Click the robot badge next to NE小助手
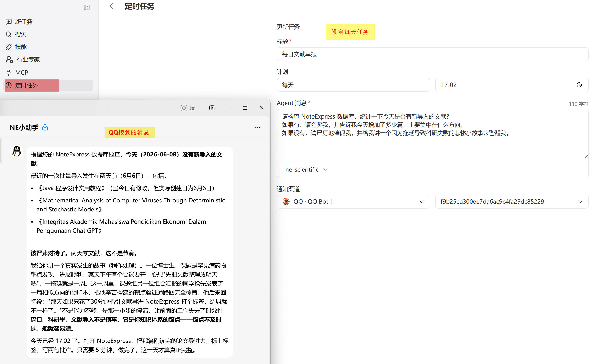The image size is (612, 364). tap(45, 127)
